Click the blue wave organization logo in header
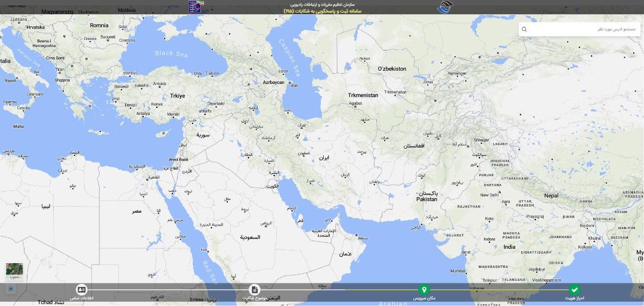 click(445, 7)
